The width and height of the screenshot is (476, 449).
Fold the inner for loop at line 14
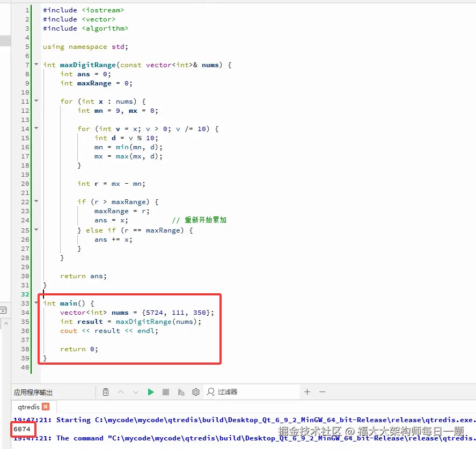[36, 128]
